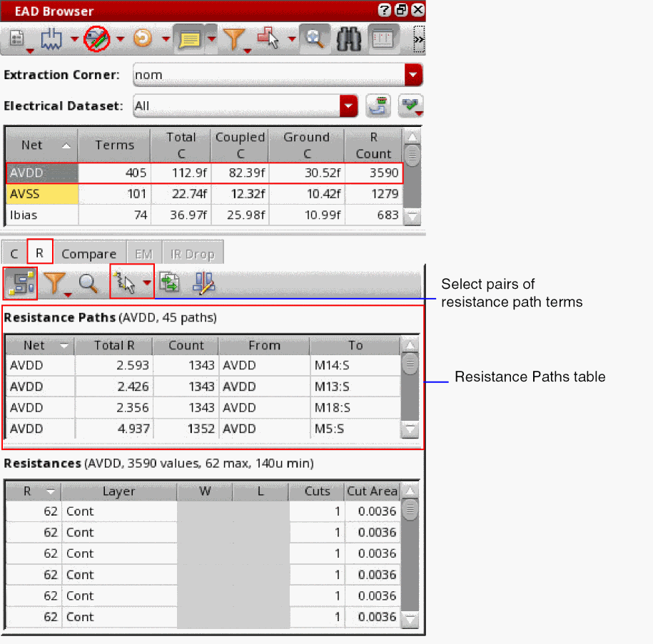Sort resistance paths by Total R header
The width and height of the screenshot is (653, 644).
pos(114,345)
